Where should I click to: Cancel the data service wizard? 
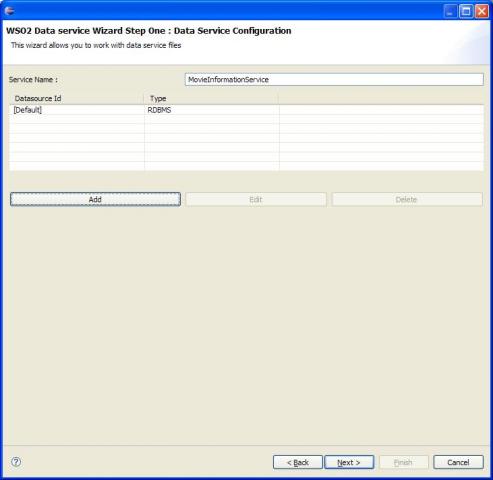click(x=458, y=462)
